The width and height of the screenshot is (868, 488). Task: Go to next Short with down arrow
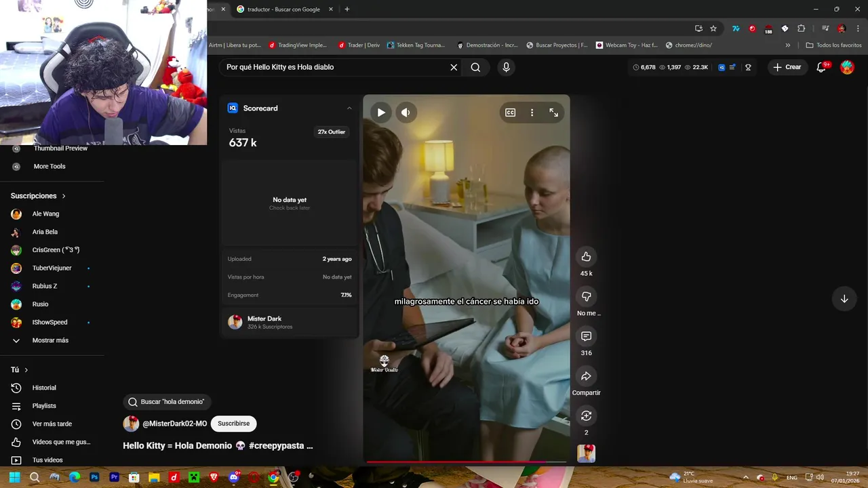click(x=844, y=299)
